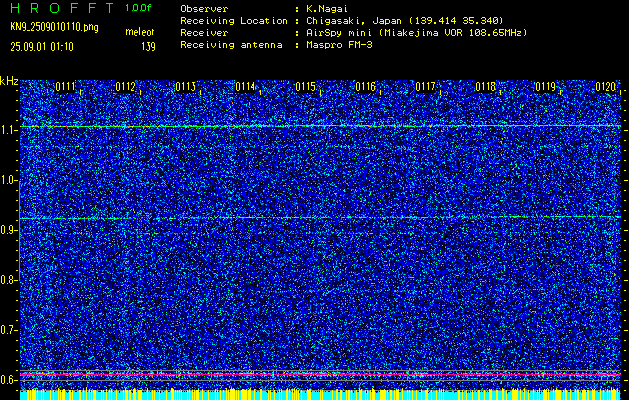Click the yellow-cyan intensity strip at bottom
Viewport: 629px width, 400px height.
320,394
